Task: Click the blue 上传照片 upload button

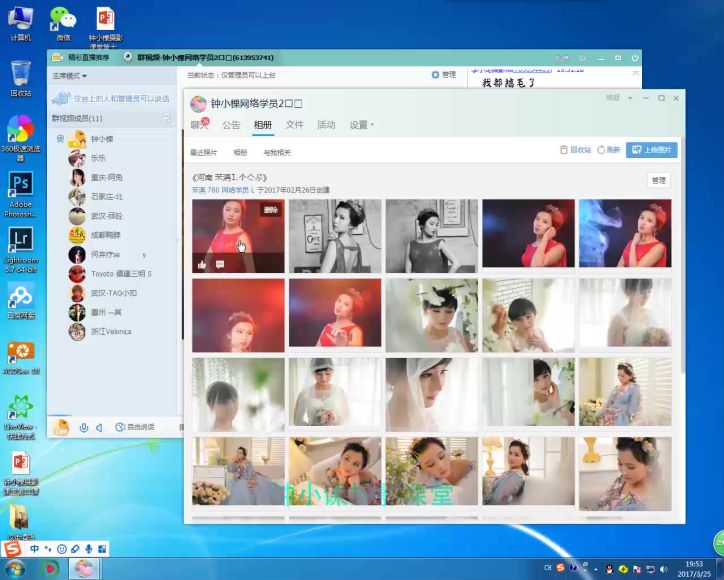Action: pyautogui.click(x=652, y=150)
